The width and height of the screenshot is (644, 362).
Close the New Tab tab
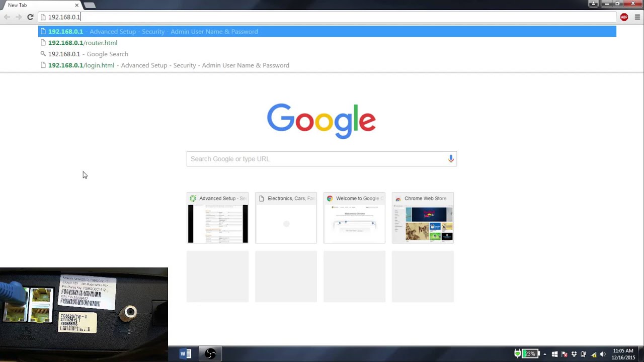76,5
